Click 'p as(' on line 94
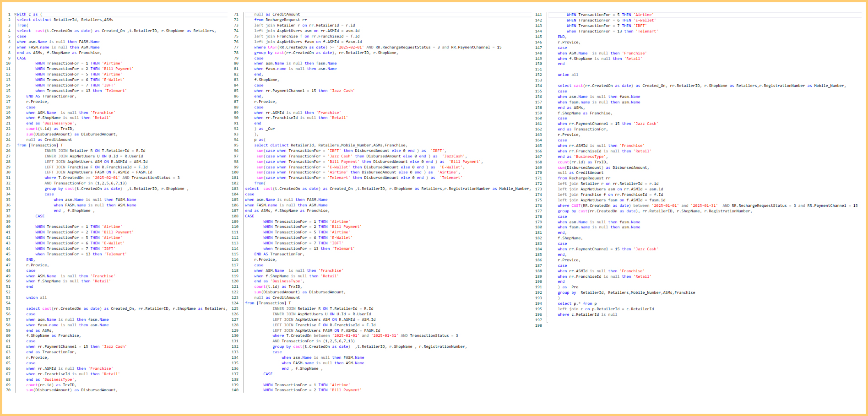 (260, 140)
